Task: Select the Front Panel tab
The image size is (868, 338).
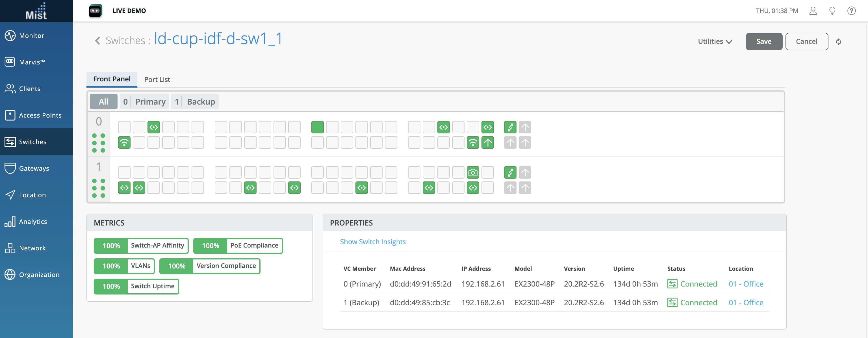Action: coord(112,79)
